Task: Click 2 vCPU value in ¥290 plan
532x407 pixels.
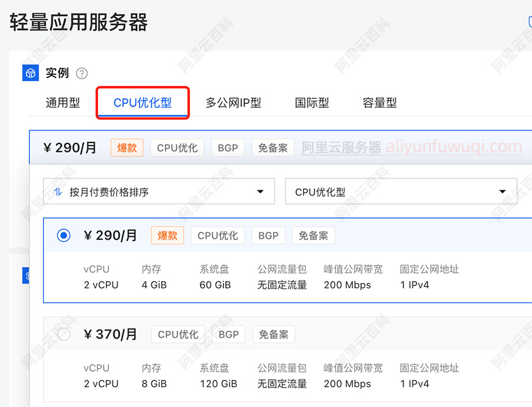Action: pyautogui.click(x=101, y=285)
